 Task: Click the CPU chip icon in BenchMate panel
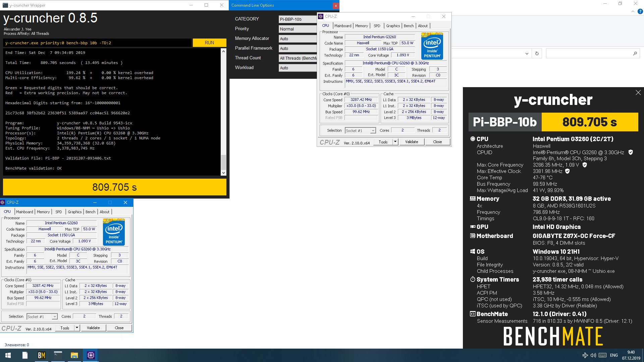pos(473,139)
